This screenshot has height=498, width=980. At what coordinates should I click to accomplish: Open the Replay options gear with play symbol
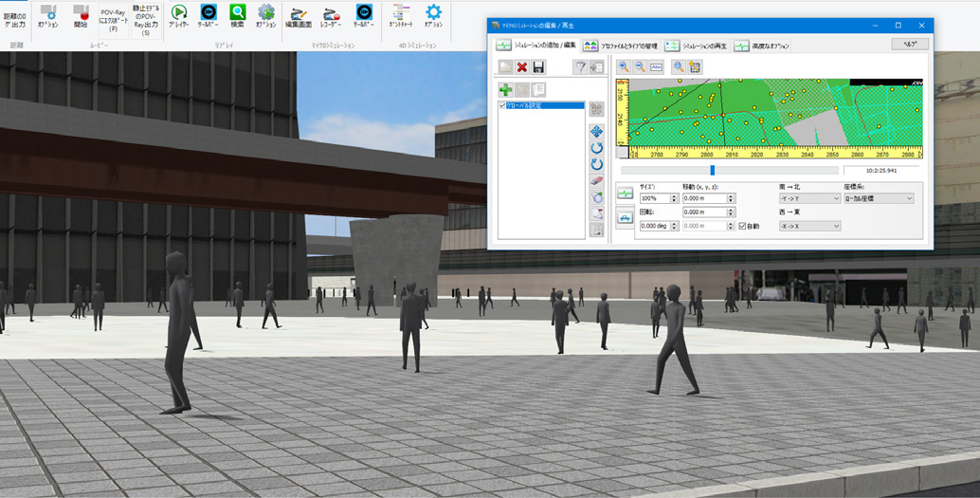(266, 16)
